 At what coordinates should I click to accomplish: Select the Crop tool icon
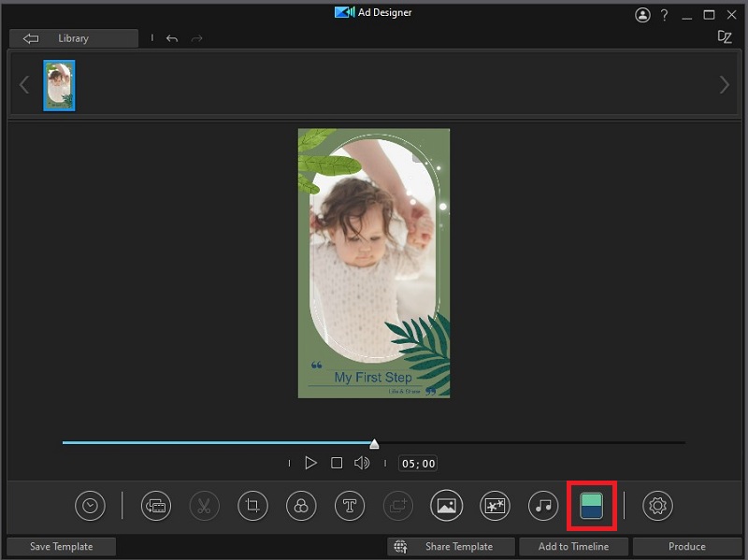coord(252,506)
